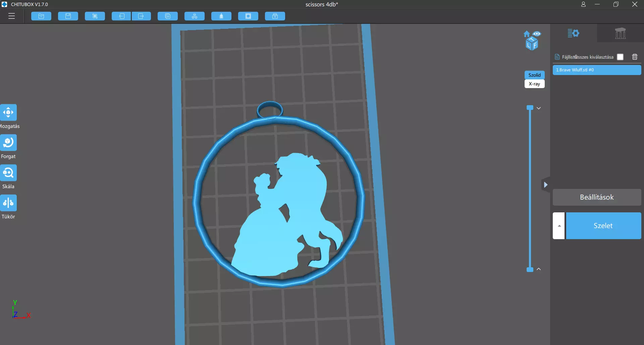Click the save project toolbar icon
644x345 pixels.
click(68, 16)
